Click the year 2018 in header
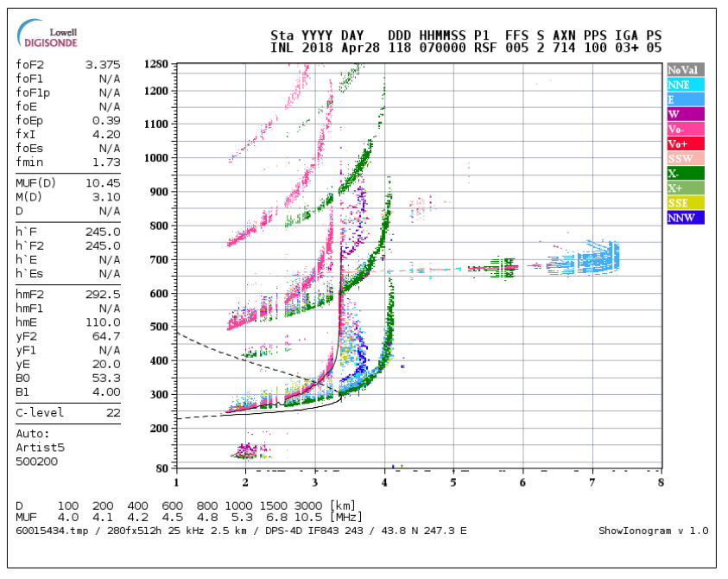This screenshot has height=579, width=728. [317, 48]
